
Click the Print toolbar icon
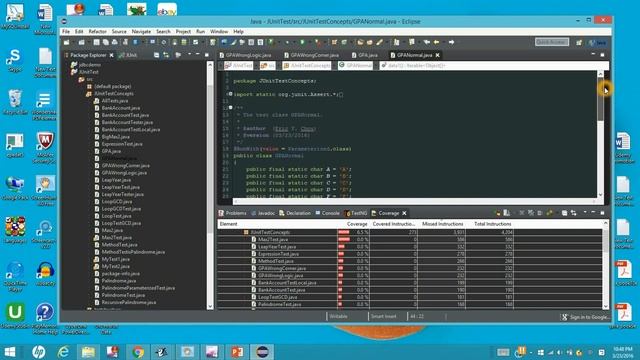point(115,42)
